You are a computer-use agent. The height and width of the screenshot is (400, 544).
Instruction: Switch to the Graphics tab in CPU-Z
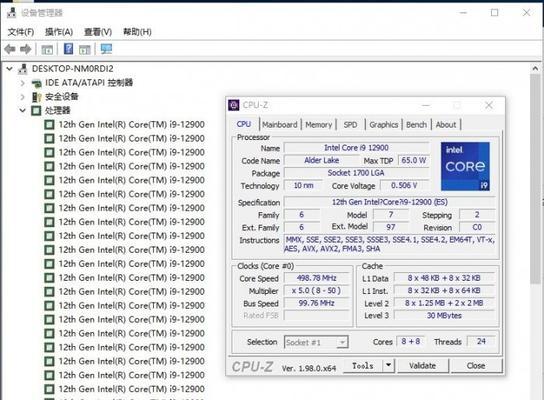coord(383,125)
